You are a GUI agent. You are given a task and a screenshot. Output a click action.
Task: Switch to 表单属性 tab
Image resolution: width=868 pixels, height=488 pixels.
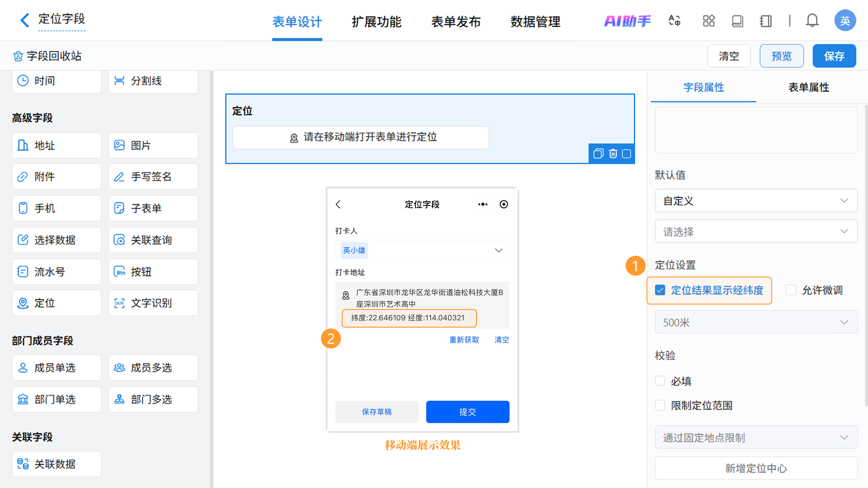[x=808, y=87]
